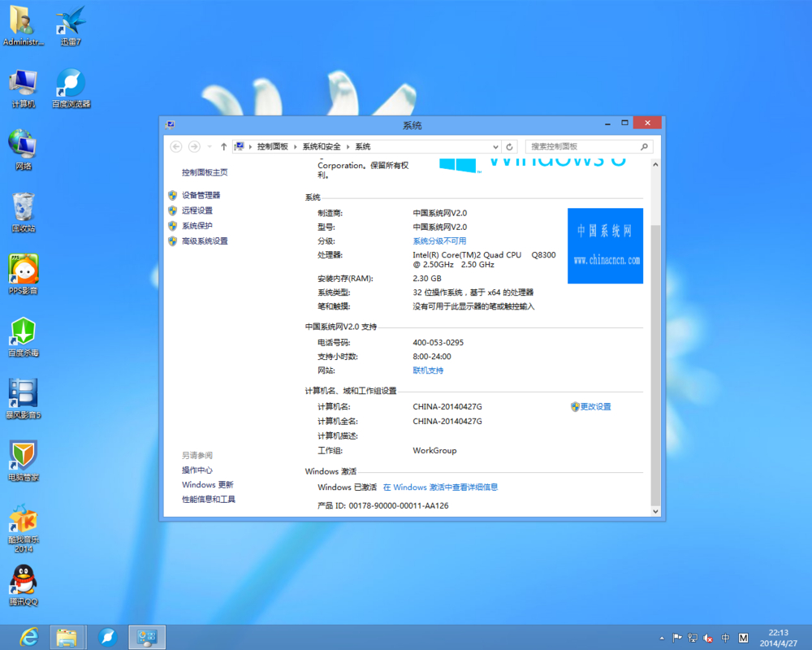This screenshot has height=650, width=812.
Task: Click the 联机支持 website link
Action: pyautogui.click(x=428, y=370)
